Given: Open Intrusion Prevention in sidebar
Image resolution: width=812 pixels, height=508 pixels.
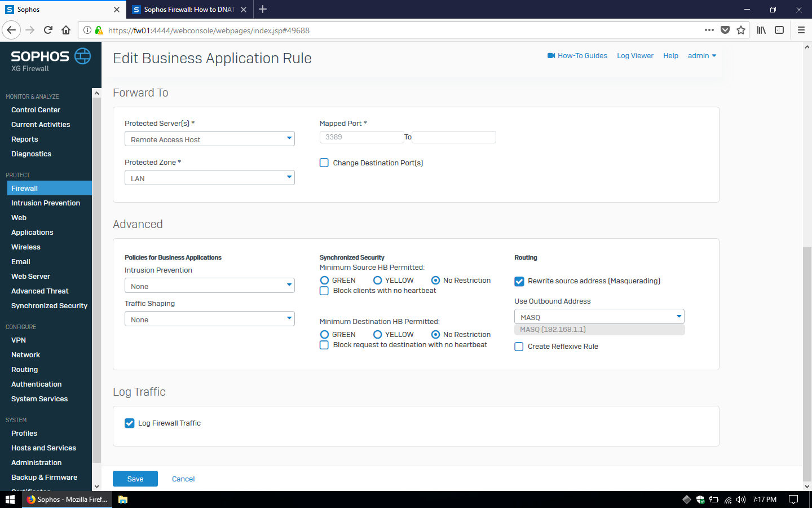Looking at the screenshot, I should [46, 203].
